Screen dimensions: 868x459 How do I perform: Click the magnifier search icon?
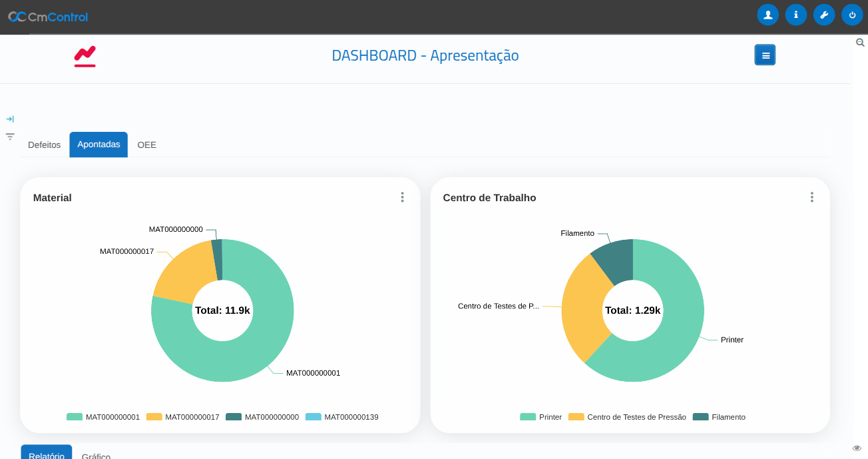[859, 43]
